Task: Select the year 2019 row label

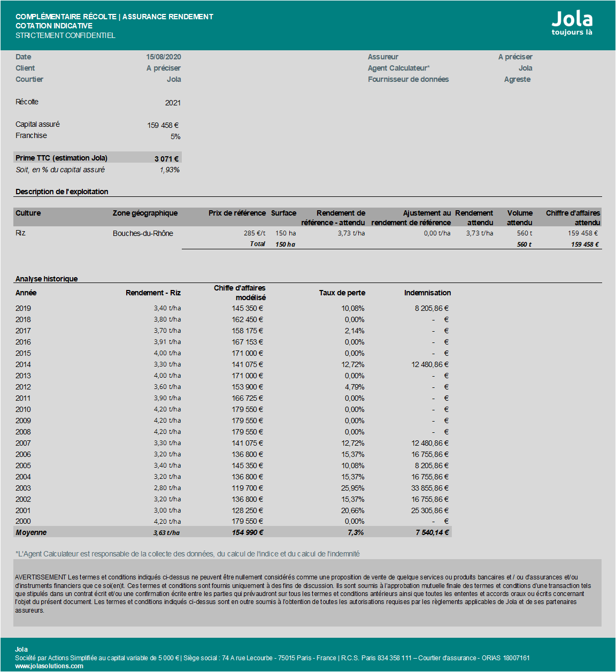Action: tap(23, 308)
